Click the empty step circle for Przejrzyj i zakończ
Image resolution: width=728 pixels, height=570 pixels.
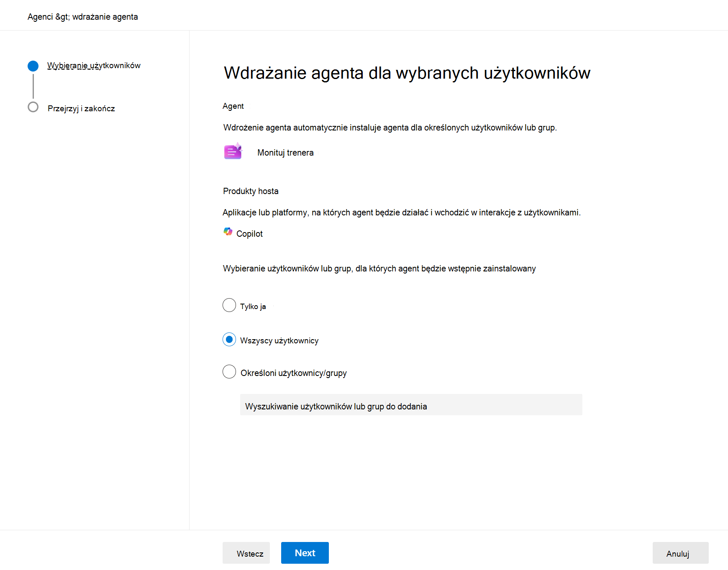(33, 107)
